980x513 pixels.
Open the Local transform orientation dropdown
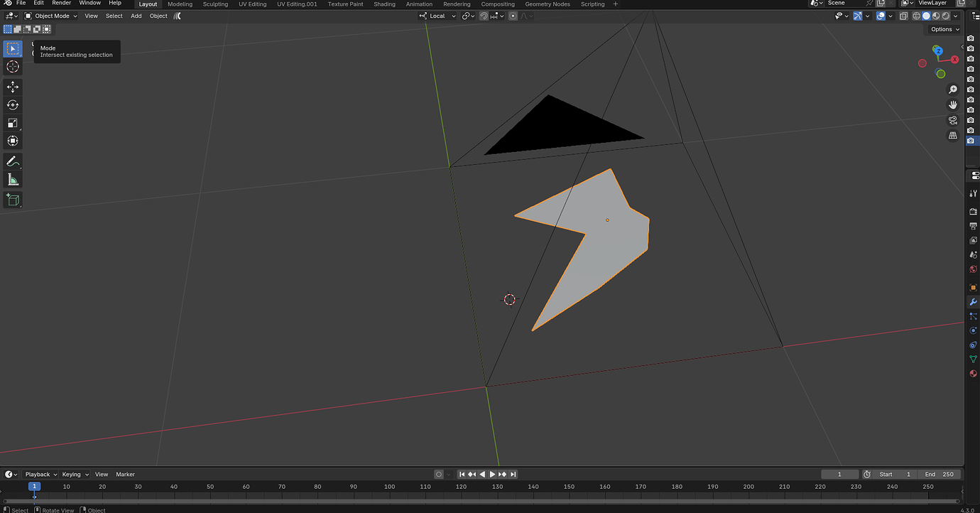[437, 16]
